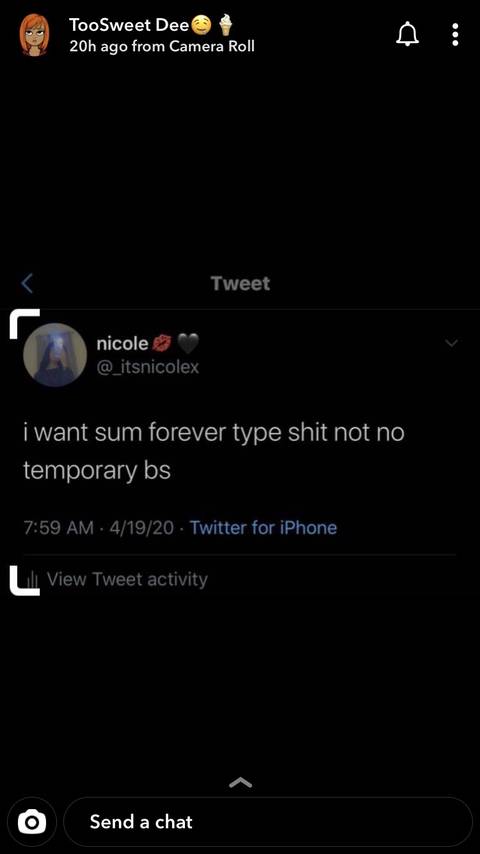Tap the kiss lips emoji beside nicole
480x854 pixels.
[x=162, y=343]
